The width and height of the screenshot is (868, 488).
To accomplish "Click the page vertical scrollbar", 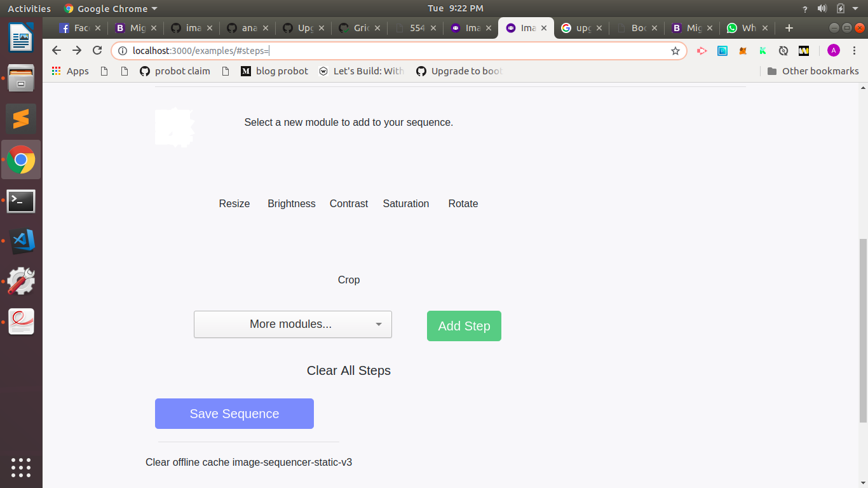I will [862, 330].
